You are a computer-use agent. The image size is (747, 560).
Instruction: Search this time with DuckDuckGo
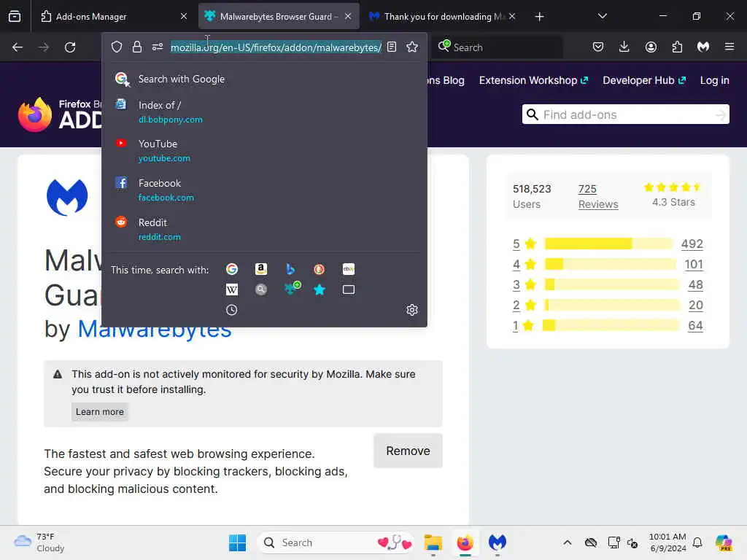point(320,269)
